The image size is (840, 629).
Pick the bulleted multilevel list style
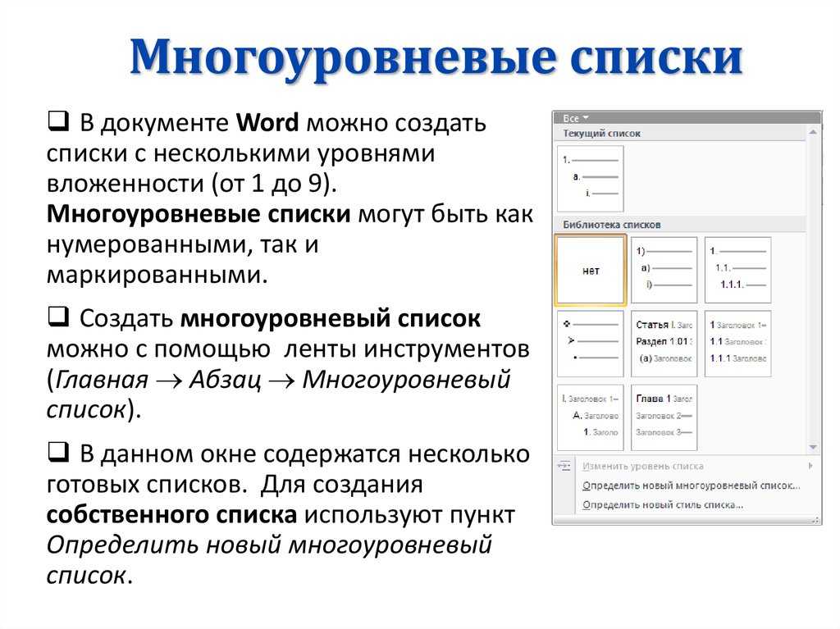[x=591, y=344]
